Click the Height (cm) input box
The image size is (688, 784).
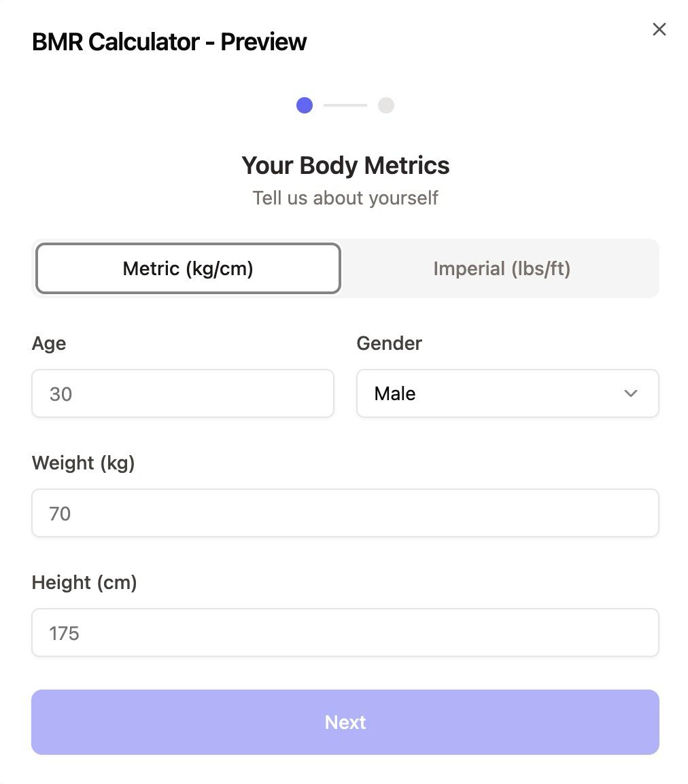[x=345, y=632]
